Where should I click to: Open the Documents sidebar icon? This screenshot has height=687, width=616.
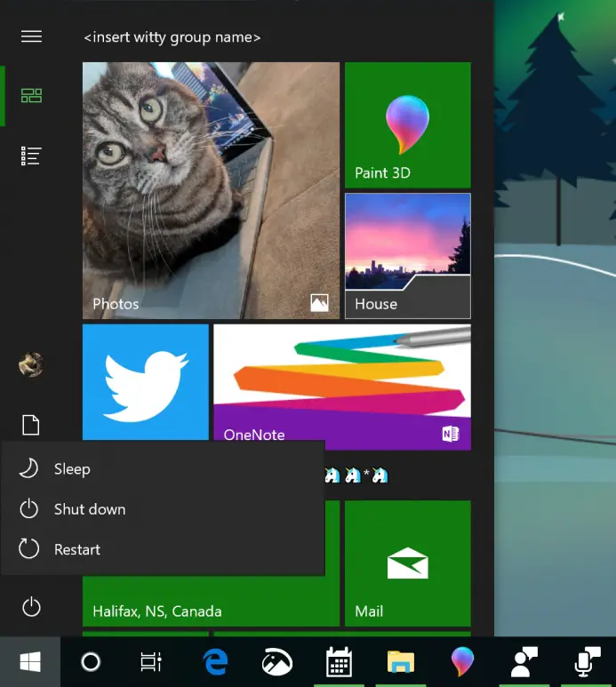pos(31,425)
